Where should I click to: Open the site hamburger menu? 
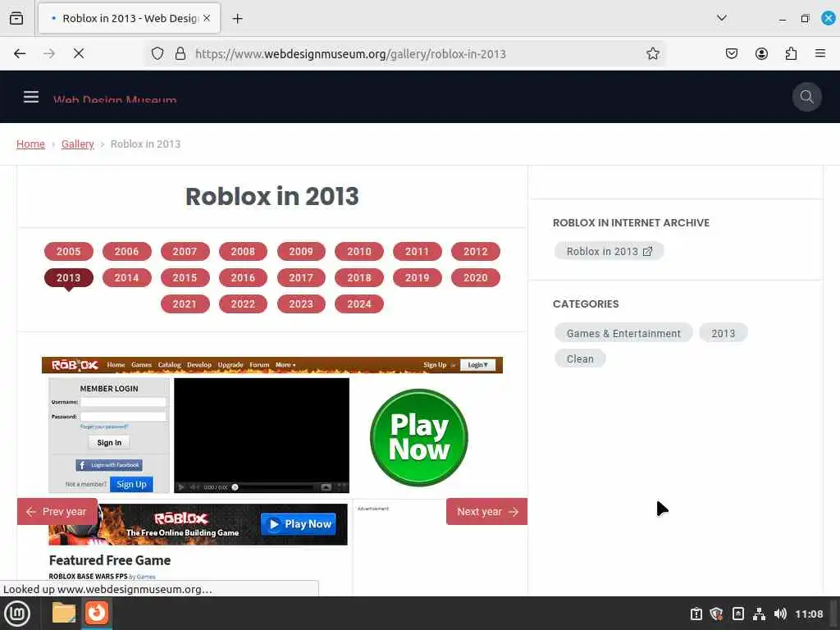point(31,97)
